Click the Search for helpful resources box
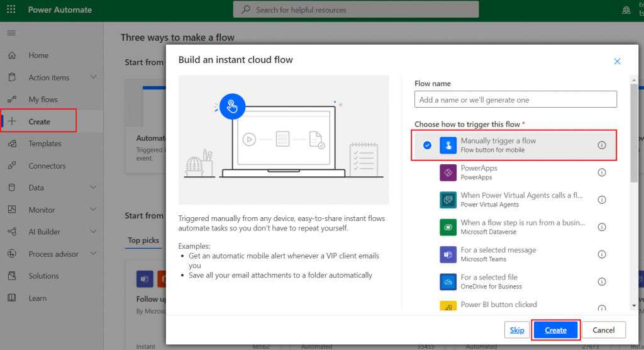This screenshot has width=644, height=350. point(356,9)
